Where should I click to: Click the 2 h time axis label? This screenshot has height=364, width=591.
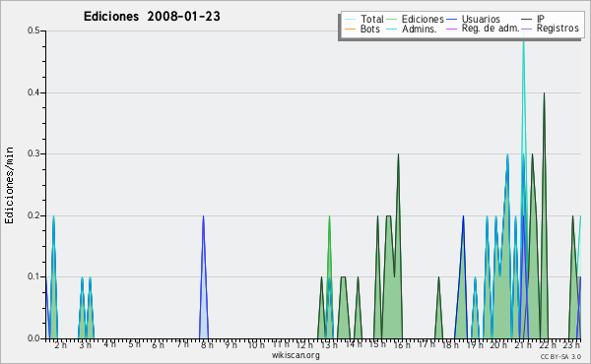[x=60, y=344]
